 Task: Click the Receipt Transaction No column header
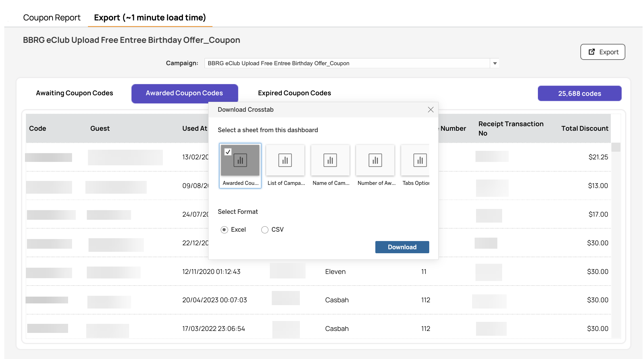pos(511,128)
